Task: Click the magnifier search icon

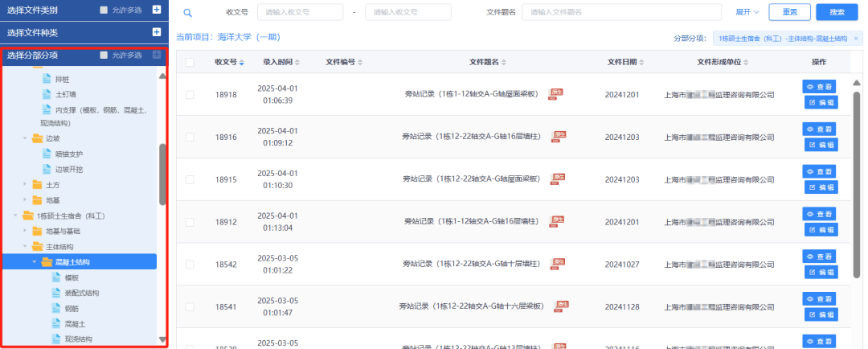Action: [187, 13]
